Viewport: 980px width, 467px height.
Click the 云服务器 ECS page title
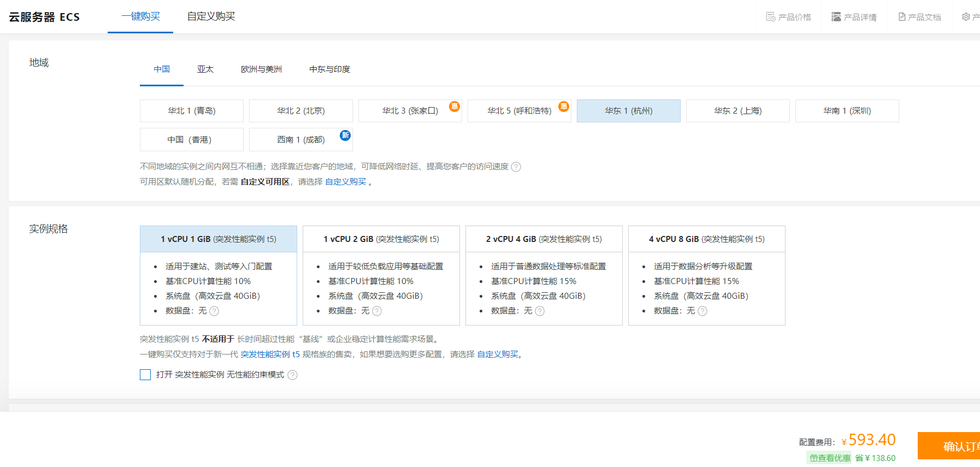click(x=44, y=17)
